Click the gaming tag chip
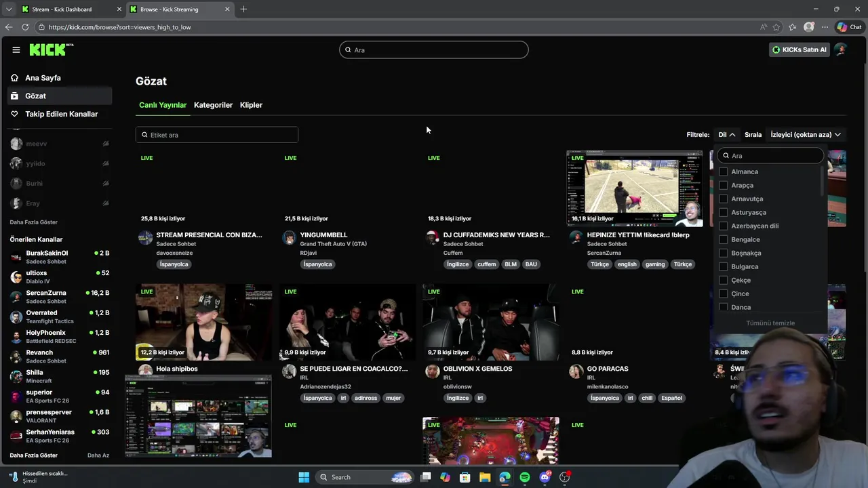The height and width of the screenshot is (488, 868). point(655,264)
